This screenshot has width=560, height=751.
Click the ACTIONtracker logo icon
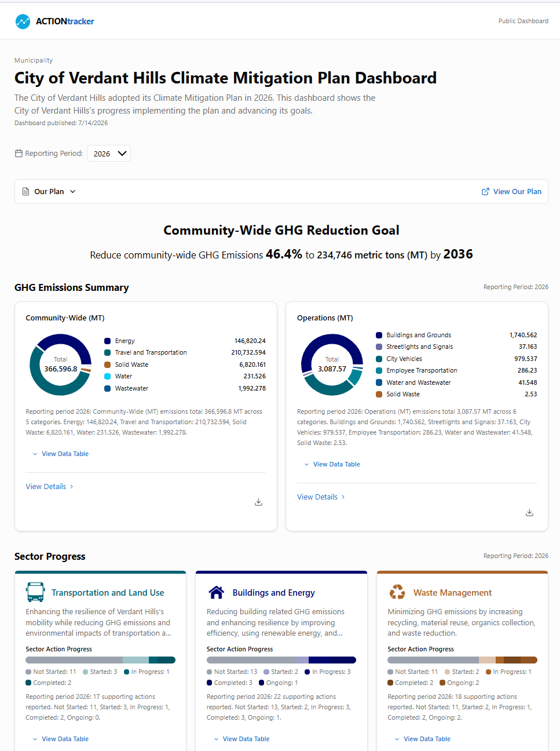pos(23,21)
